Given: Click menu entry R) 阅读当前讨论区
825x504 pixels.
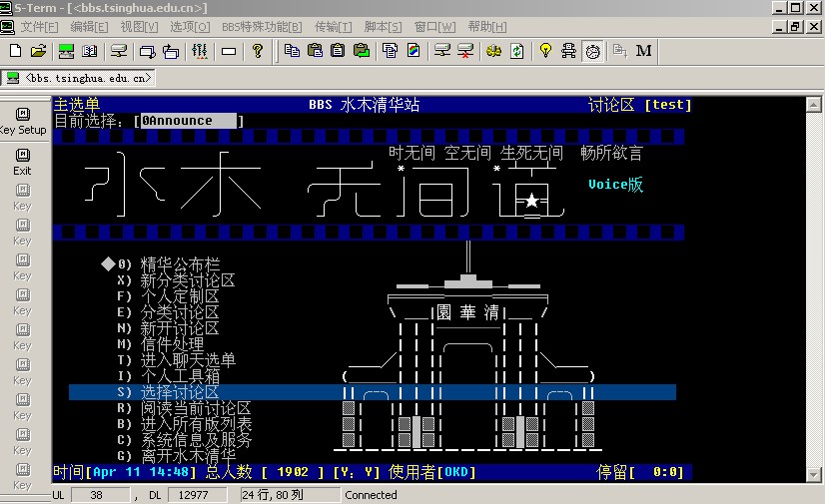Looking at the screenshot, I should (x=184, y=408).
